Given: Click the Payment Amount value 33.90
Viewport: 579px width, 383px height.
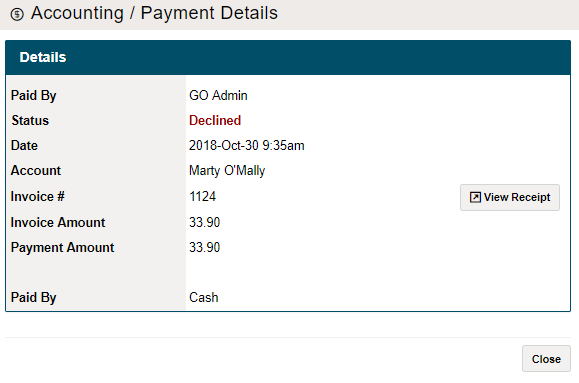Looking at the screenshot, I should click(x=205, y=247).
